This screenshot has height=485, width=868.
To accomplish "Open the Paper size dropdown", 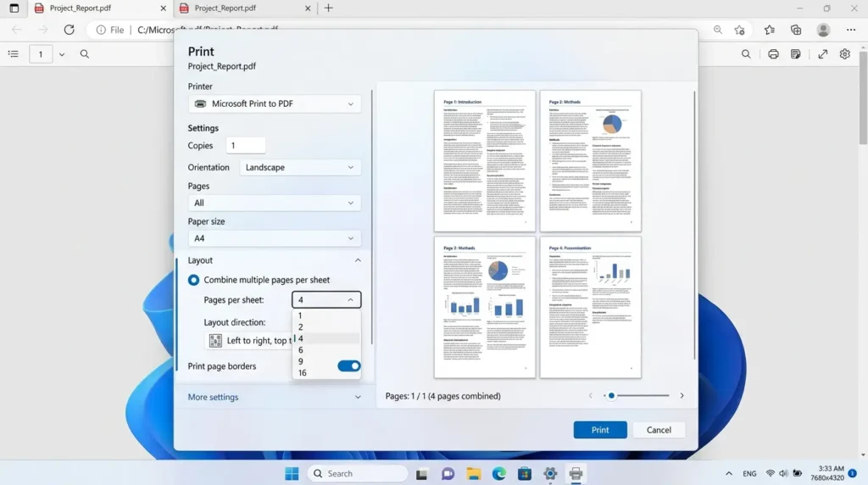I will pos(275,238).
